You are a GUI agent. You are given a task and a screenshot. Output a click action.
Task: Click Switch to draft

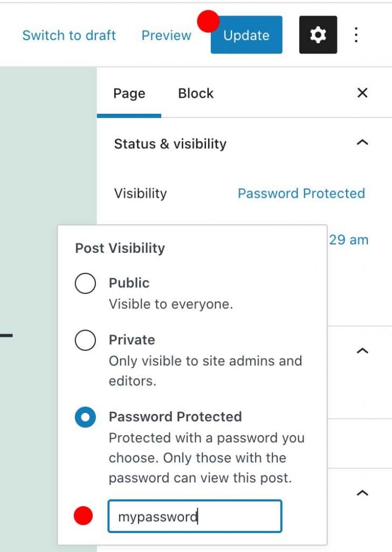click(x=69, y=35)
